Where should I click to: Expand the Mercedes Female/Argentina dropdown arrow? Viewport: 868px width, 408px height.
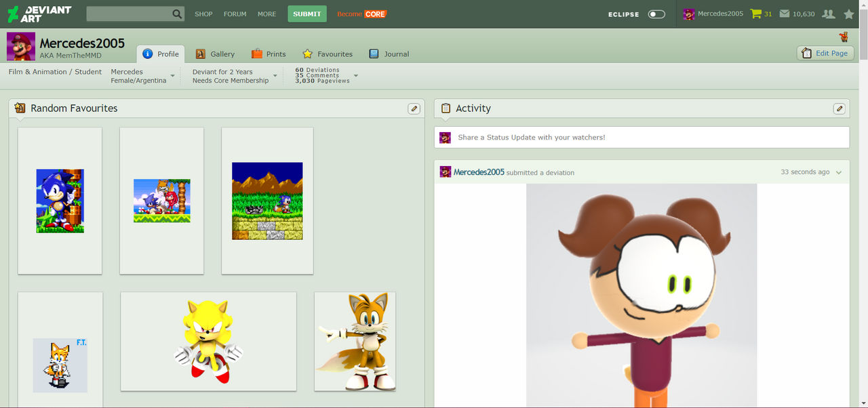(172, 76)
